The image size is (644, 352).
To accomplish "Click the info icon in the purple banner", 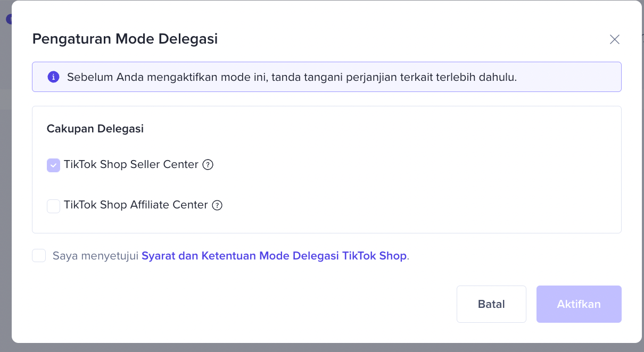I will point(53,77).
